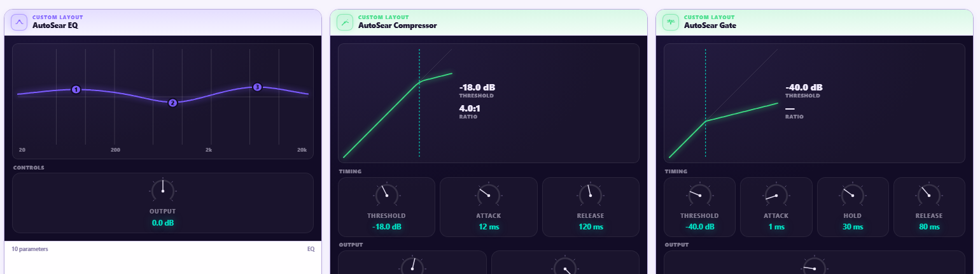
Task: Click the Compressor Release knob
Action: pos(591,195)
